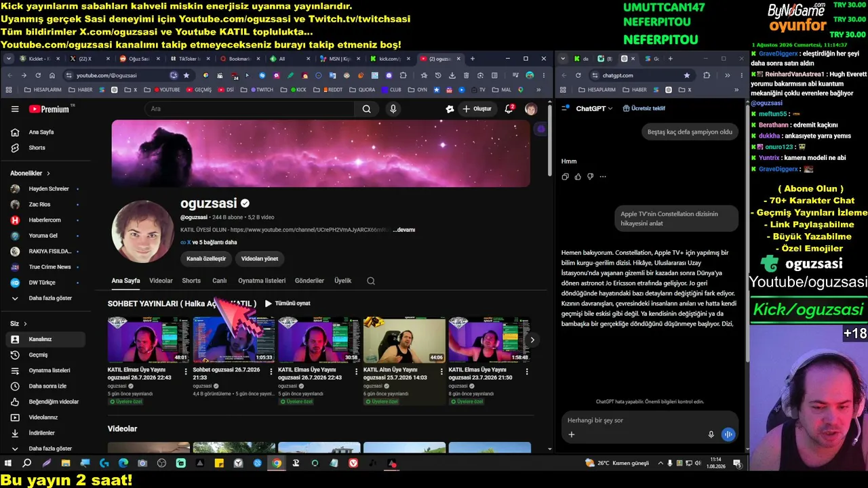Click the 'Videoları yönet' button
This screenshot has height=488, width=868.
(260, 258)
